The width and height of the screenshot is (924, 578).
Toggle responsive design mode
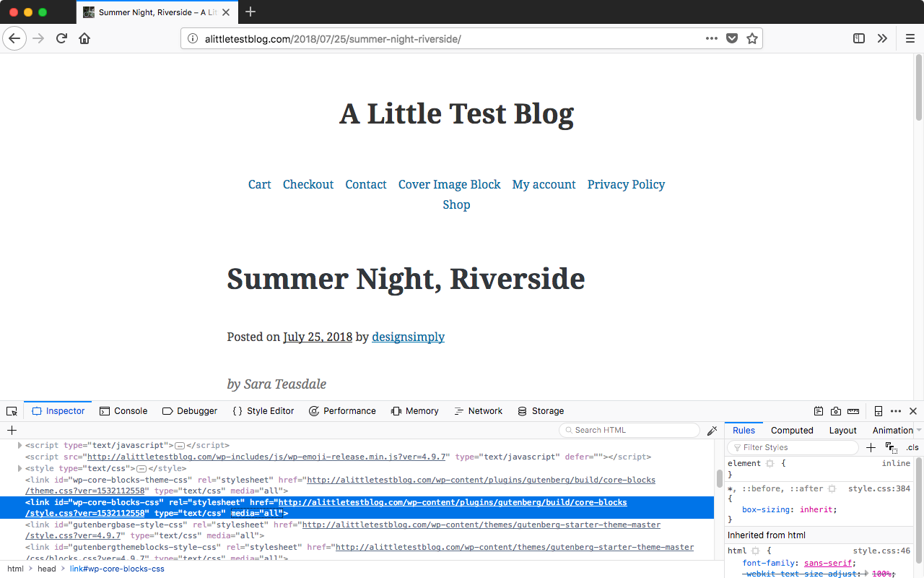tap(879, 411)
